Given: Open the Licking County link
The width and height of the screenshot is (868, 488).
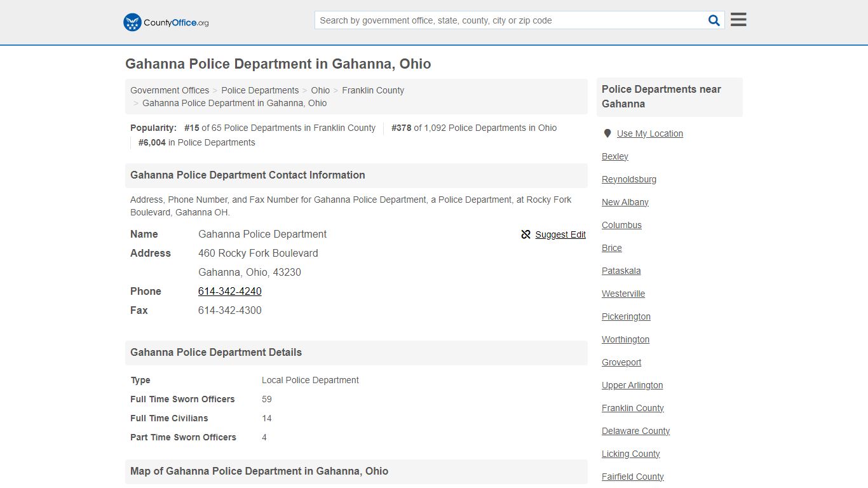Looking at the screenshot, I should point(631,454).
